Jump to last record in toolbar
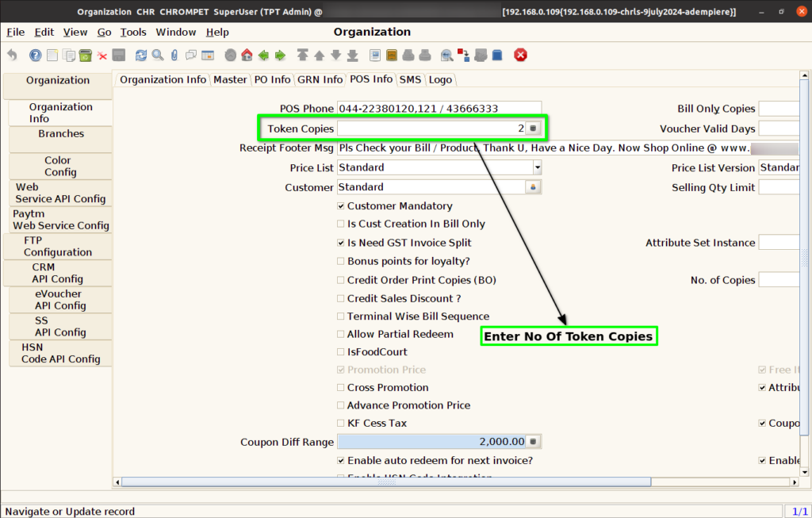 point(353,55)
